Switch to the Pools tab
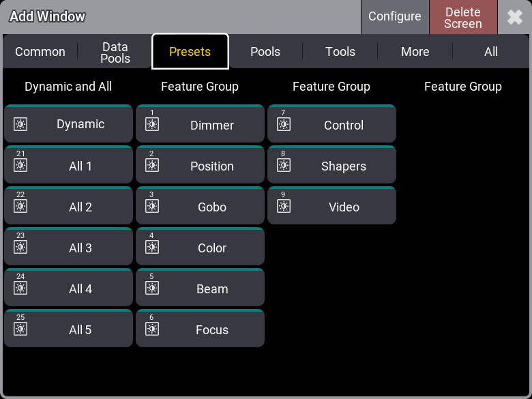 tap(265, 52)
